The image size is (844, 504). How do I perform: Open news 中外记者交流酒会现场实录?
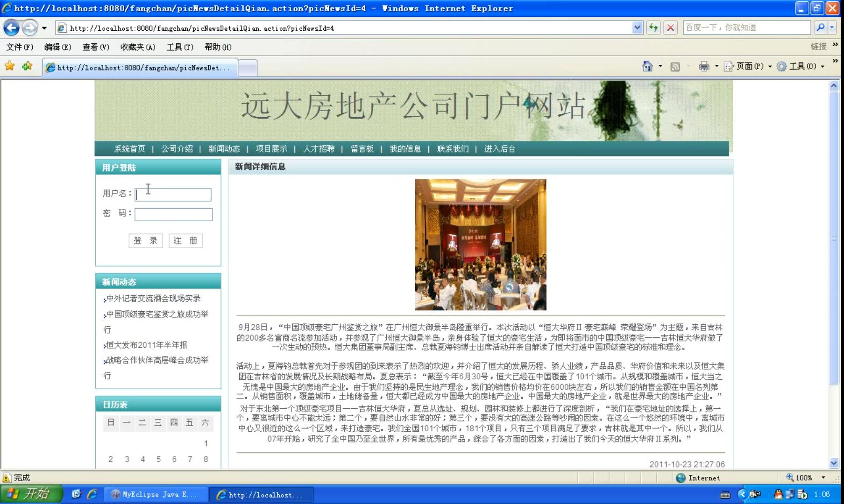(153, 298)
